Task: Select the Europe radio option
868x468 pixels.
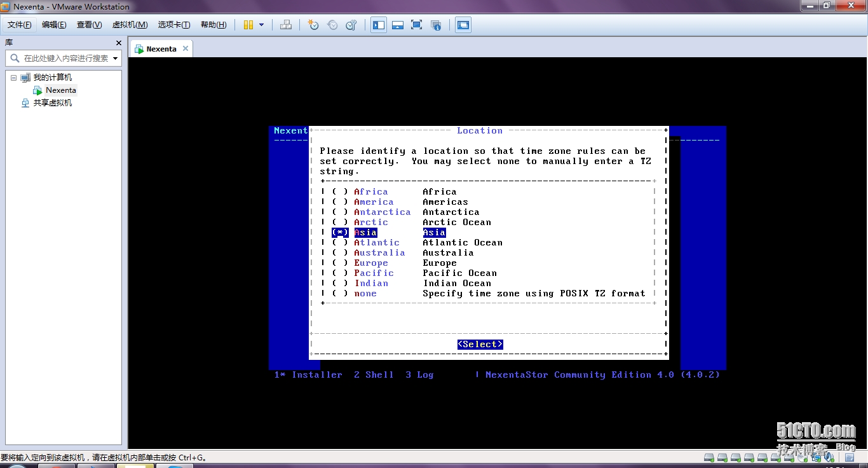Action: point(340,263)
